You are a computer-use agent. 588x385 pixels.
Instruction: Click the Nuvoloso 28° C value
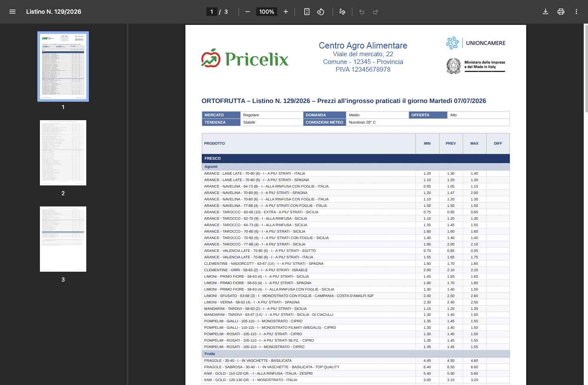(x=362, y=122)
